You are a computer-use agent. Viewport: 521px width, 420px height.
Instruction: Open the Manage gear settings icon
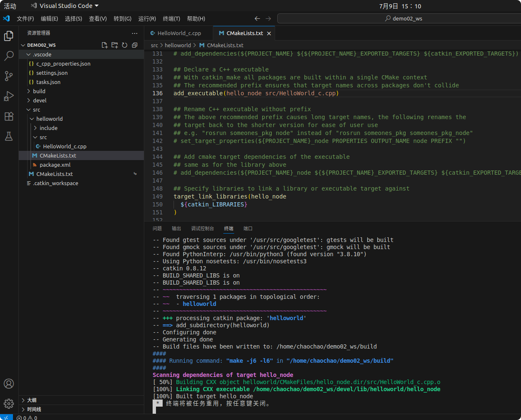point(9,404)
